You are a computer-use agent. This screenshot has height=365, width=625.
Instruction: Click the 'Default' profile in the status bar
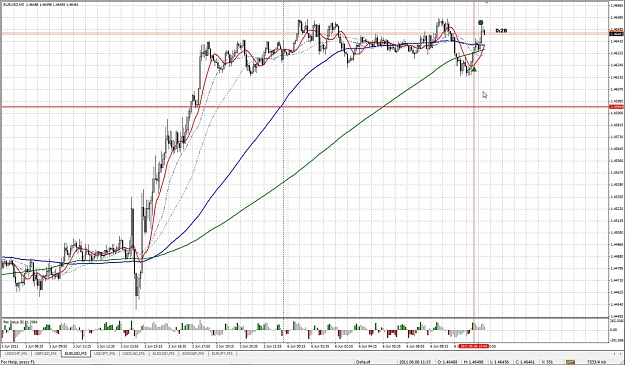coord(363,362)
